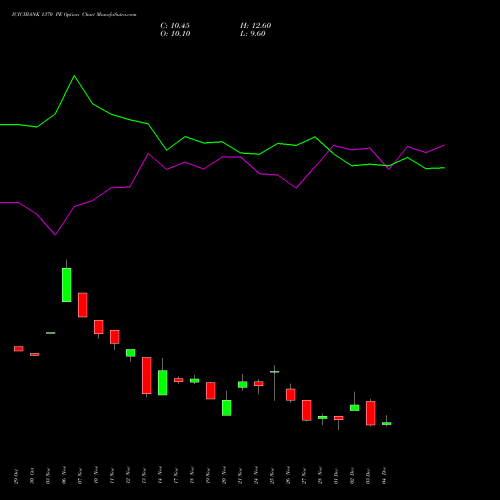Click the "30 Oct" date axis label
500x500 pixels.
coord(32,476)
